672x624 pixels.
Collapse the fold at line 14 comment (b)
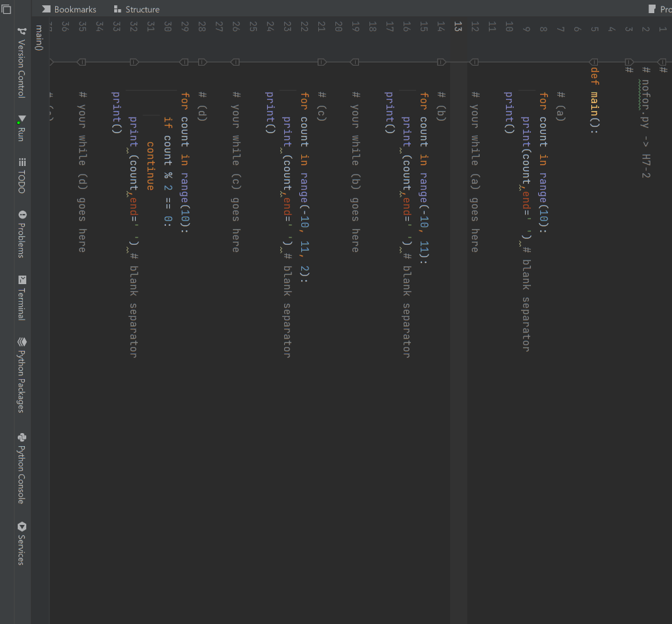pos(441,62)
